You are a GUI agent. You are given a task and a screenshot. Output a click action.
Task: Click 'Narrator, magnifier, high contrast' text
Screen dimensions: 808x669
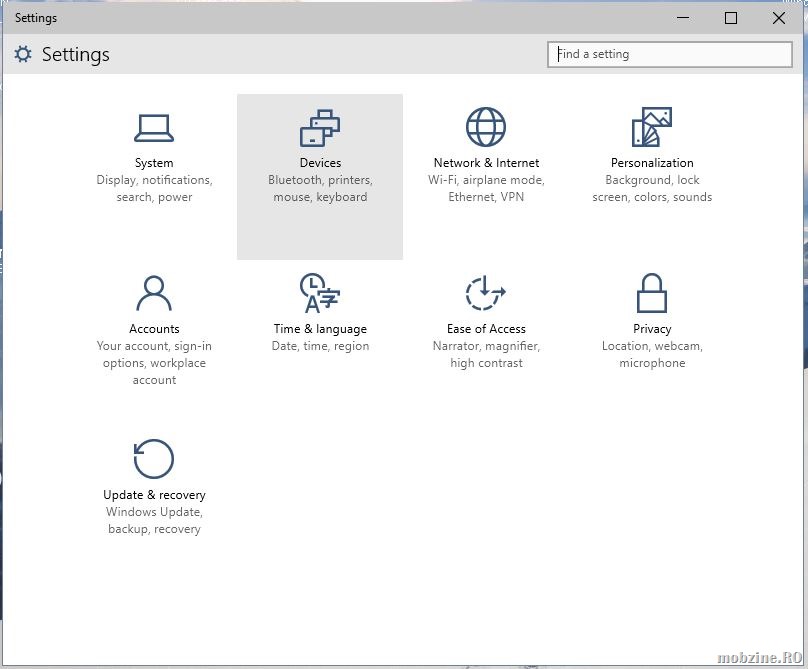click(x=486, y=355)
